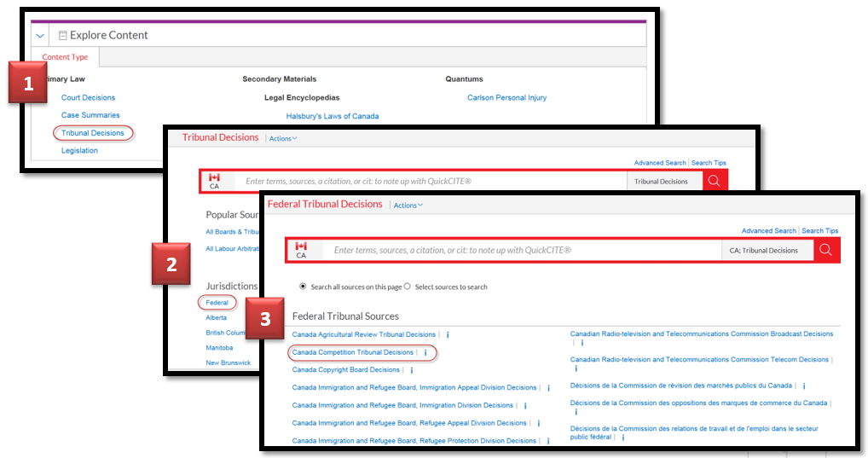Viewport: 868px width, 458px height.
Task: Open Tribunal Decisions under Primary Law
Action: click(x=92, y=133)
